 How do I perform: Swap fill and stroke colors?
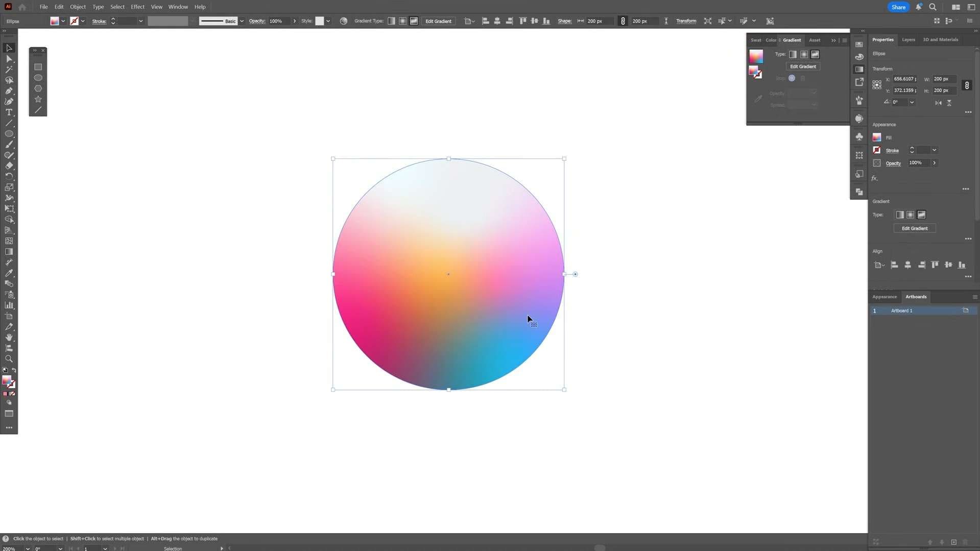pyautogui.click(x=14, y=370)
